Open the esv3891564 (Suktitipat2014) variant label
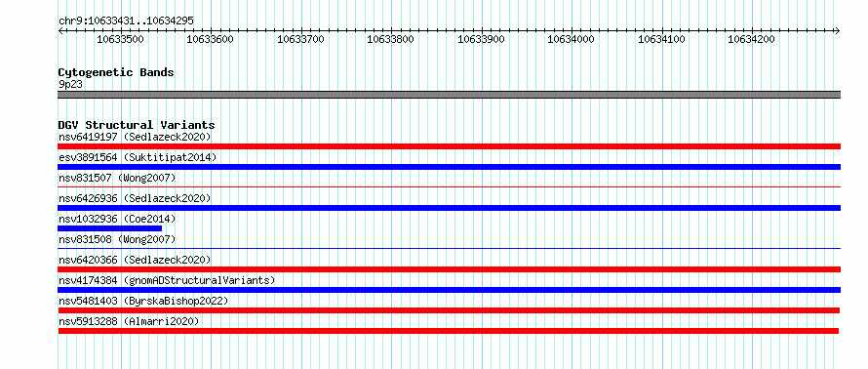The width and height of the screenshot is (868, 369). coord(138,157)
